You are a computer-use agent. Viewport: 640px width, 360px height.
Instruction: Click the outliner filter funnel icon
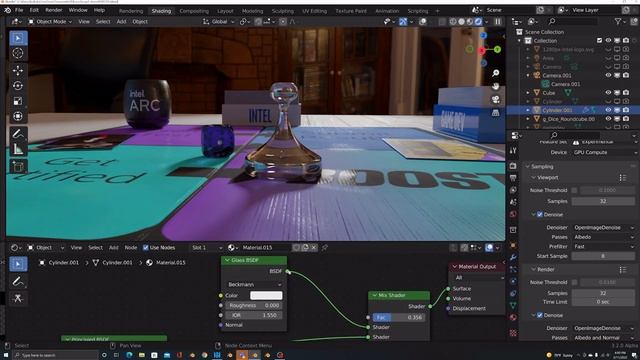618,21
